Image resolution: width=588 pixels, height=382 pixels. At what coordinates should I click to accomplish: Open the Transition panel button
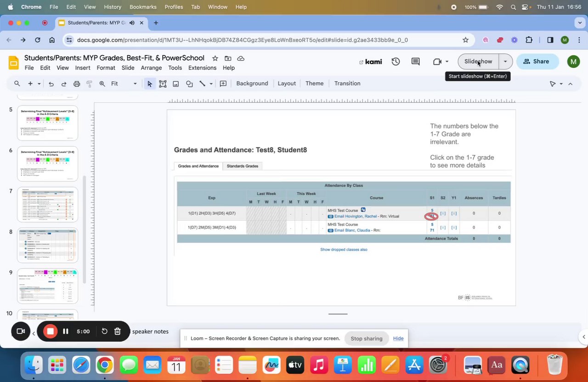click(347, 84)
